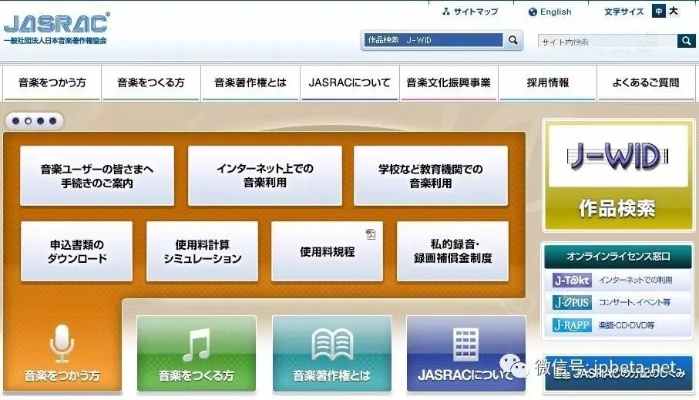
Task: Open the JASRACについて menu
Action: pos(350,83)
